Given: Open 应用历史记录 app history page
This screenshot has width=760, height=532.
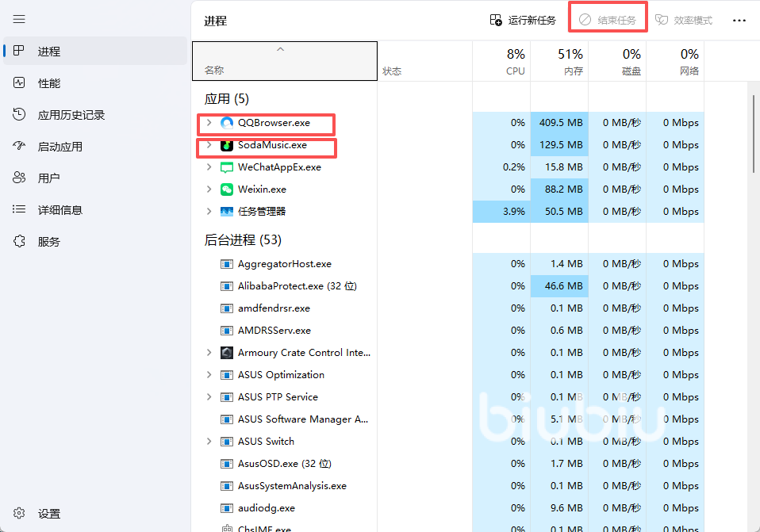Looking at the screenshot, I should tap(71, 115).
